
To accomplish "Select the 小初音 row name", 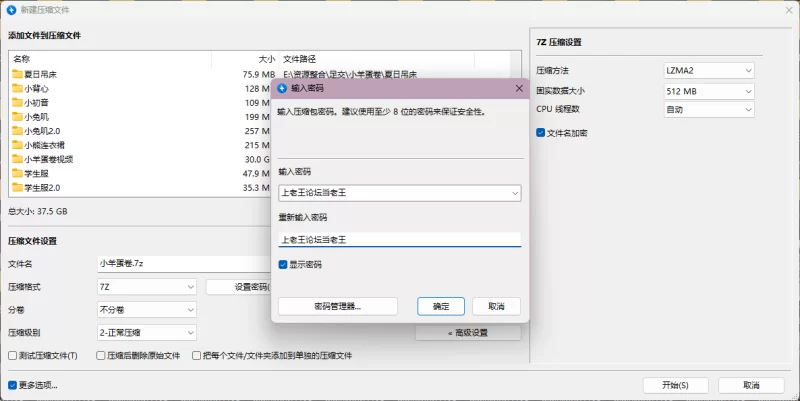I will [x=36, y=103].
